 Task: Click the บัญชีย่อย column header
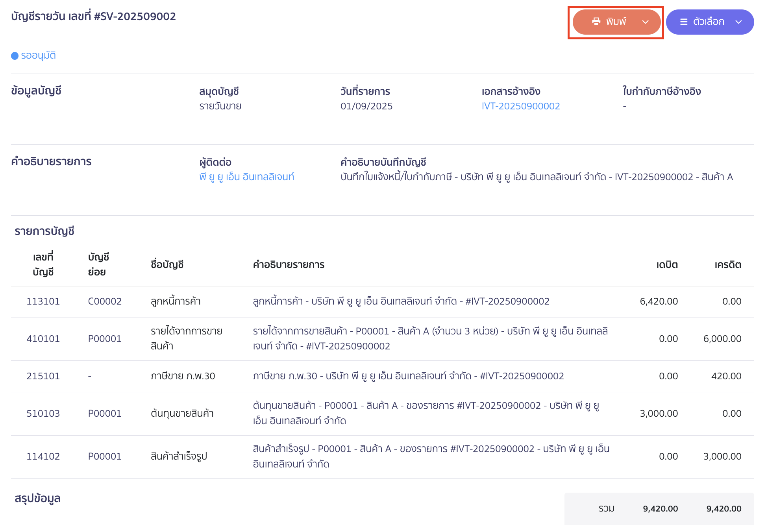[x=98, y=264]
